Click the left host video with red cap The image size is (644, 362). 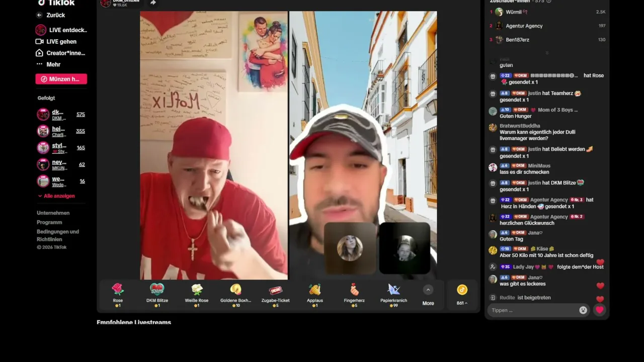214,145
